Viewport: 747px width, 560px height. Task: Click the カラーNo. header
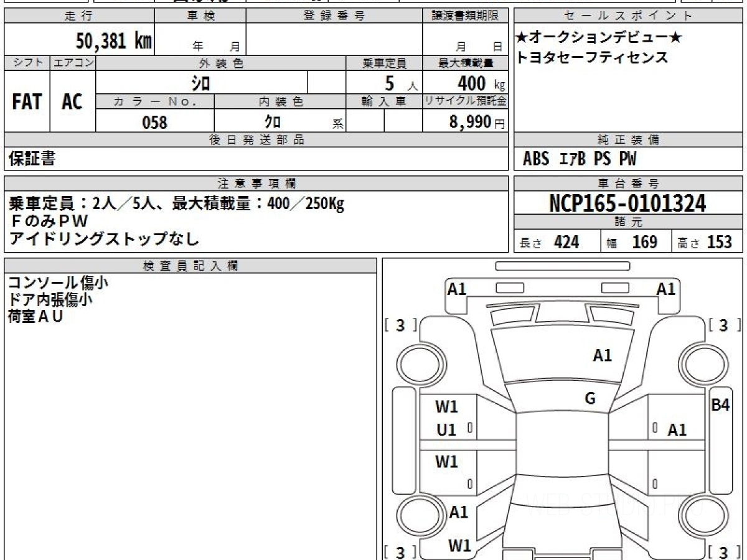coord(155,101)
